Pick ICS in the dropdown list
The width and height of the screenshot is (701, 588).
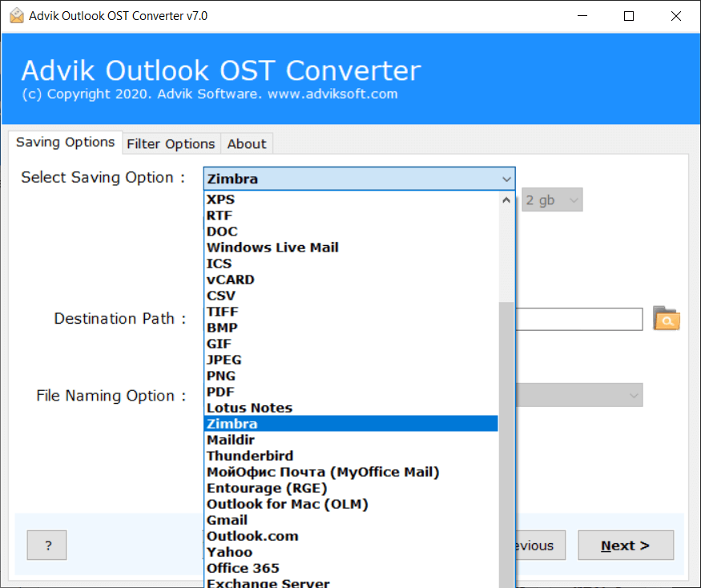pos(351,264)
